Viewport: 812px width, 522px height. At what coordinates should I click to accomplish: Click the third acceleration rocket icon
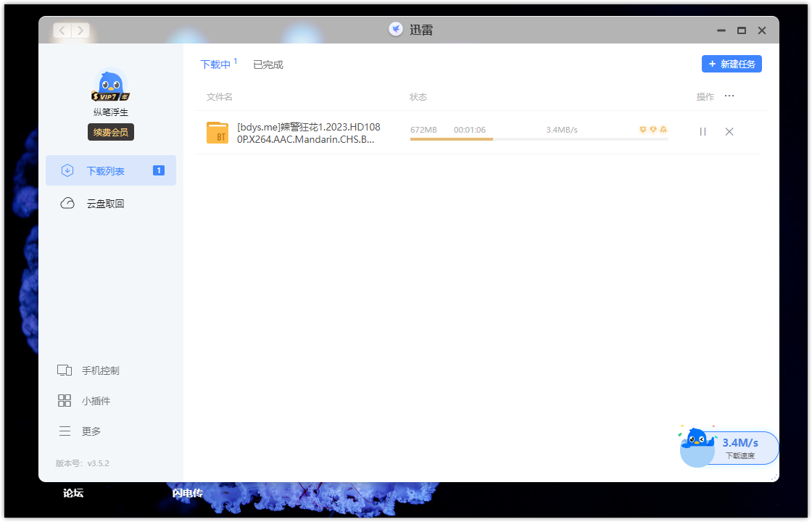point(663,130)
